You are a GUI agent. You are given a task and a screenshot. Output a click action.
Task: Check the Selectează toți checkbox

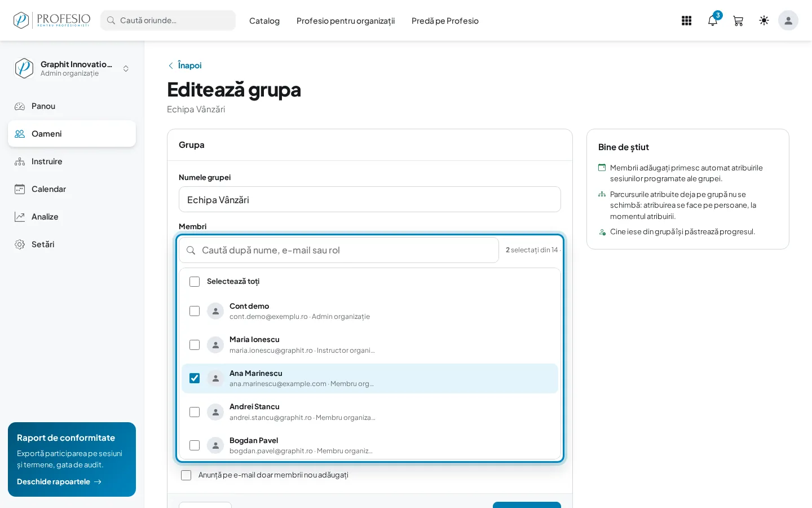tap(195, 282)
